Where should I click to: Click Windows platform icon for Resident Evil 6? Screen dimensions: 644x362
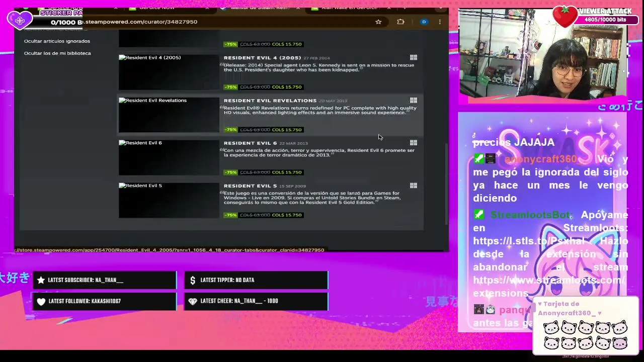point(414,143)
